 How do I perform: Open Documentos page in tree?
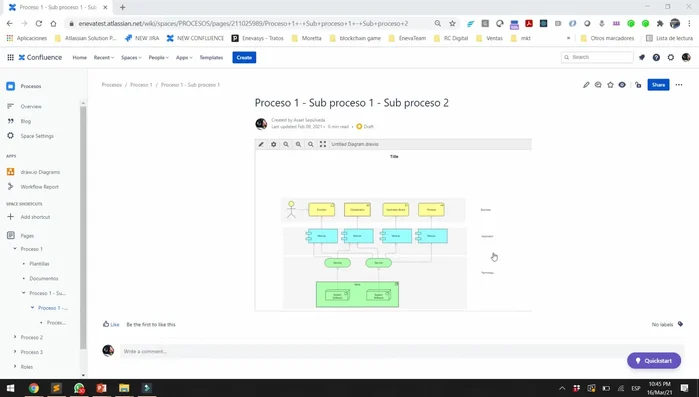(x=44, y=278)
